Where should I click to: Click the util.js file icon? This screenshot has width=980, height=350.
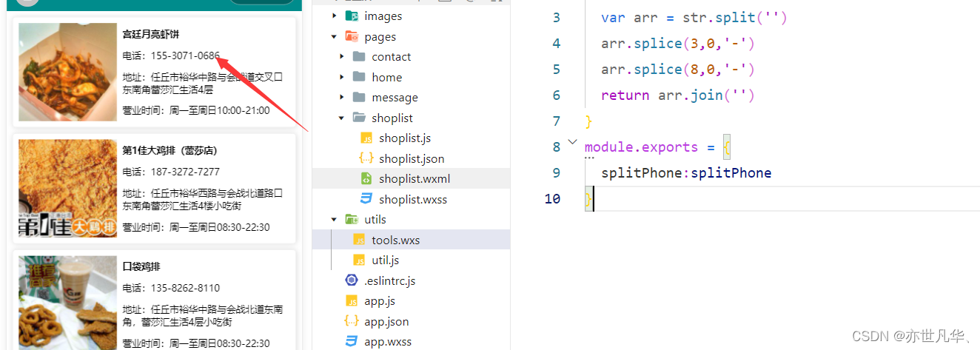point(359,260)
